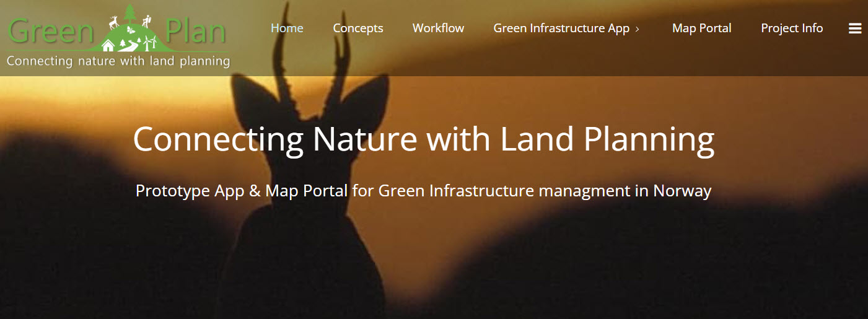Open the Green Infrastructure App dropdown

(x=561, y=28)
